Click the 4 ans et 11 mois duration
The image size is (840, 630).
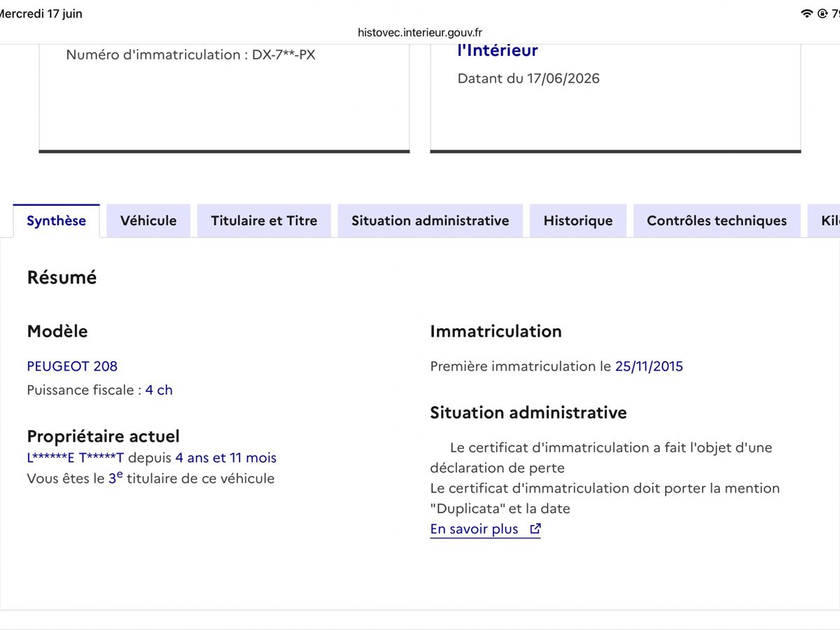click(x=225, y=458)
